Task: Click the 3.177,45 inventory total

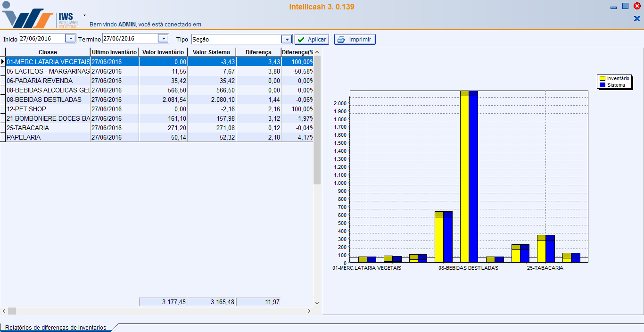Action: 163,302
